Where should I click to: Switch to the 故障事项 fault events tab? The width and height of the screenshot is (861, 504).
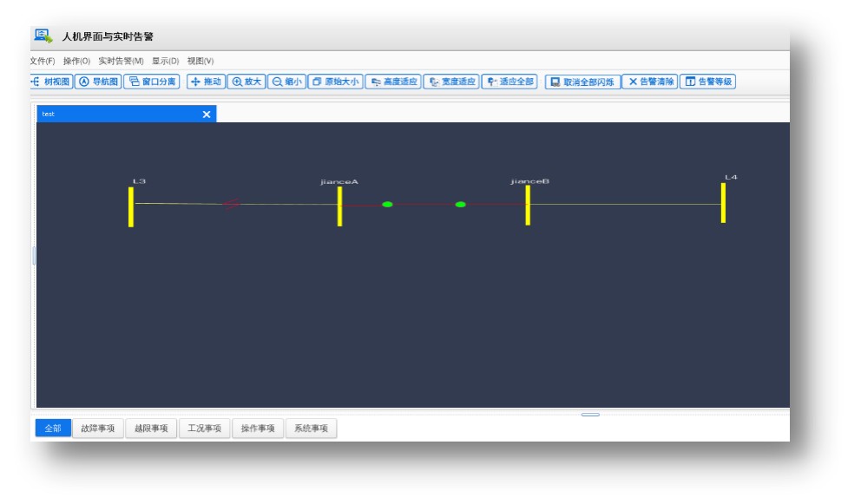[x=98, y=429]
